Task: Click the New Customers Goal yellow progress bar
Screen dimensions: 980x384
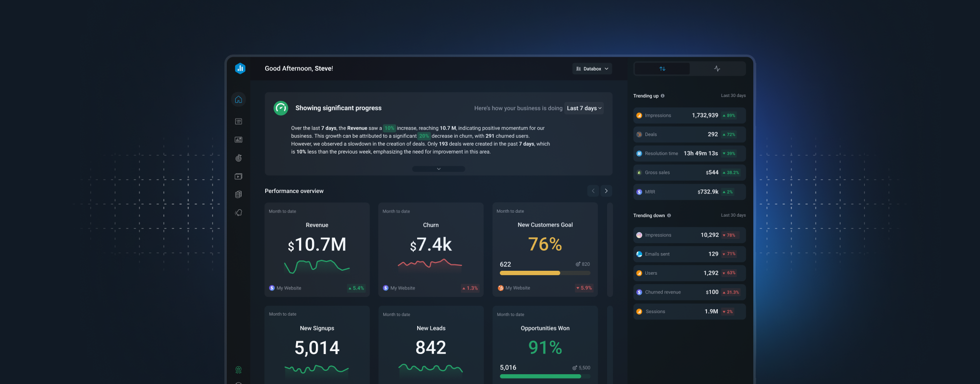Action: [x=545, y=273]
